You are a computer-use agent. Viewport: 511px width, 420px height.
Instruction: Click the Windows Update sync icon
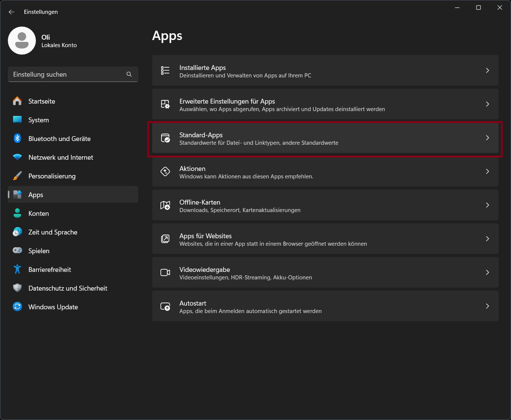[x=17, y=307]
